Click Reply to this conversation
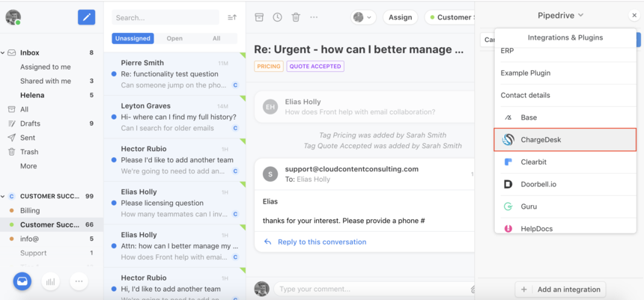Viewport: 644px width, 300px height. (321, 242)
